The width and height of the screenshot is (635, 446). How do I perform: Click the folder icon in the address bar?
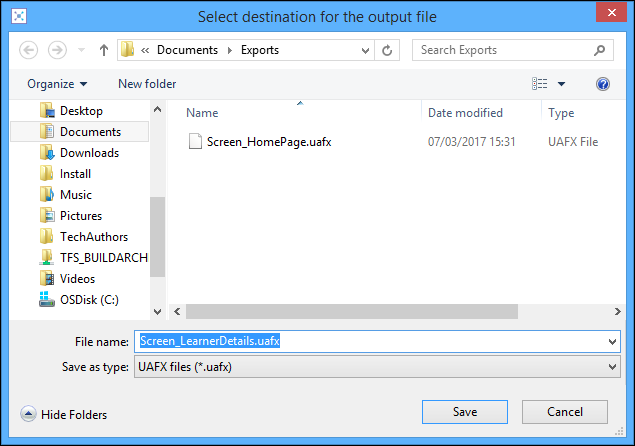coord(128,49)
